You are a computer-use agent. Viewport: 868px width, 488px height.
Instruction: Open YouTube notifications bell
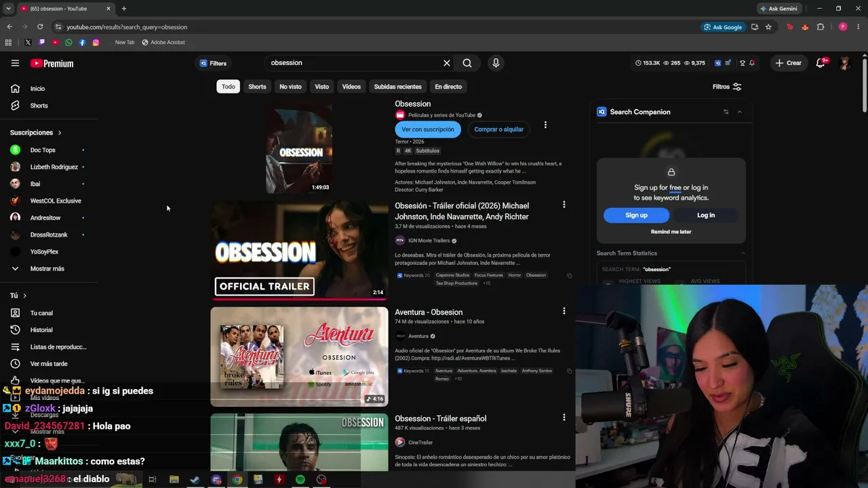pyautogui.click(x=821, y=63)
